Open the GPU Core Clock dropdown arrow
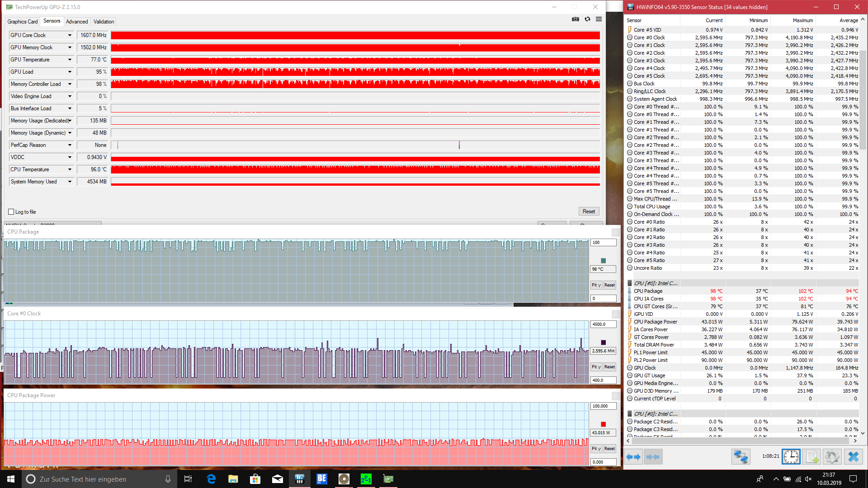Image resolution: width=868 pixels, height=488 pixels. (x=70, y=35)
